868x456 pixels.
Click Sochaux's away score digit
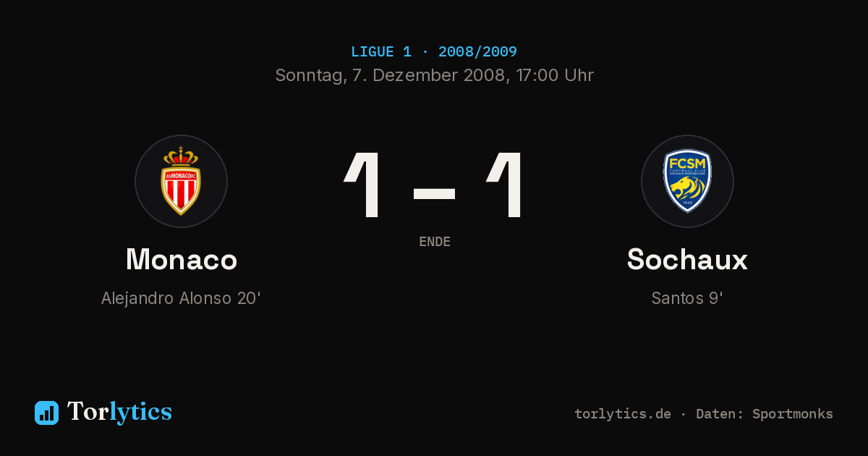(x=505, y=185)
